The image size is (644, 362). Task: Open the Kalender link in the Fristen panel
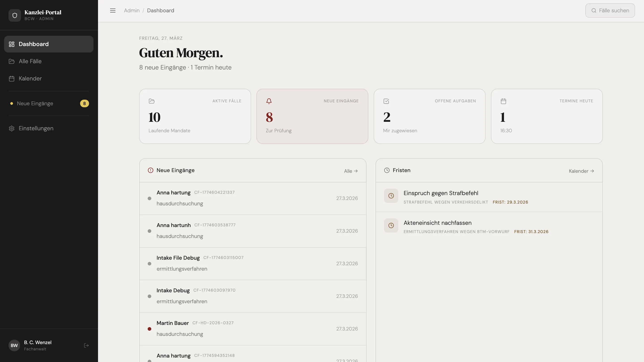coord(581,171)
